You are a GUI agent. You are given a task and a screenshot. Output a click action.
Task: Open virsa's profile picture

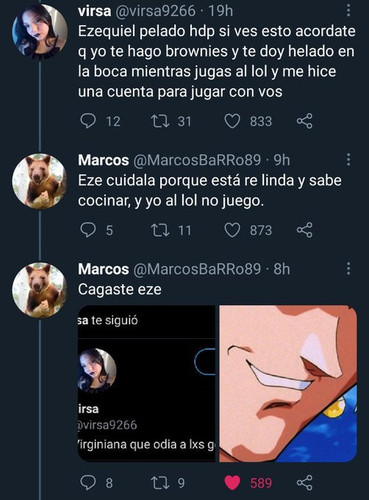click(x=40, y=32)
